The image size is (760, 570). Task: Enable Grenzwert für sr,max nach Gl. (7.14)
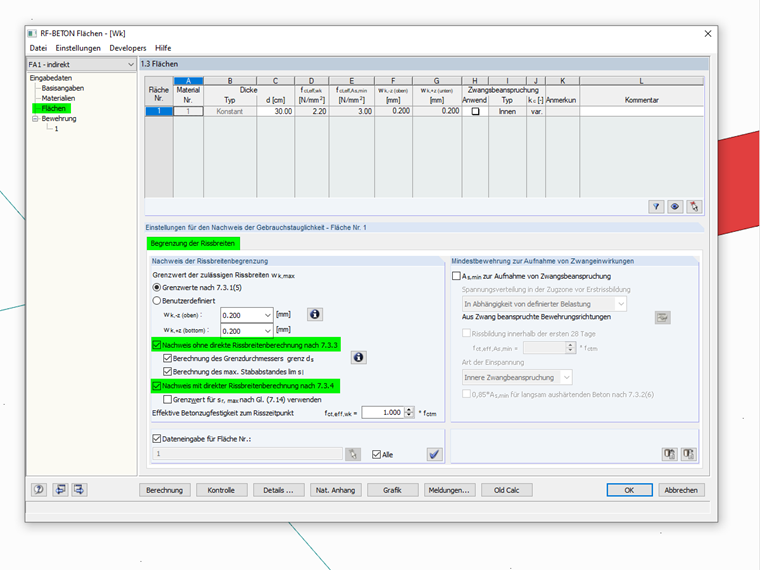[x=167, y=399]
